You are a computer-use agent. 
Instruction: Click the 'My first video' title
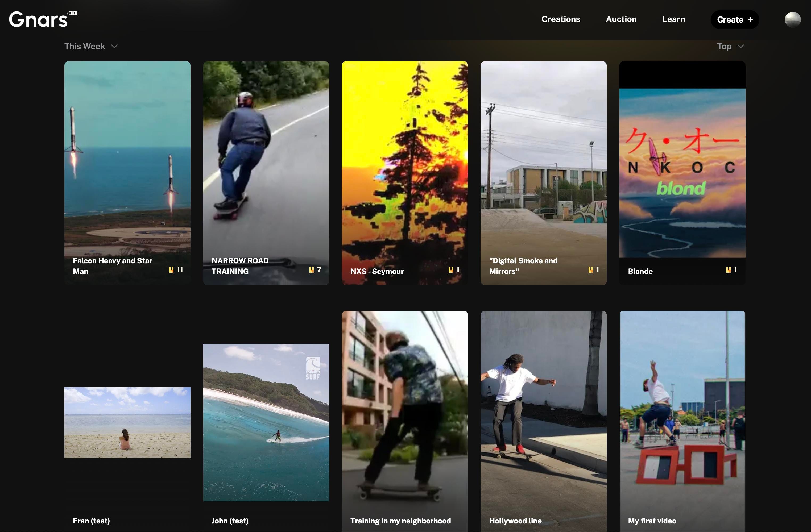pos(652,521)
